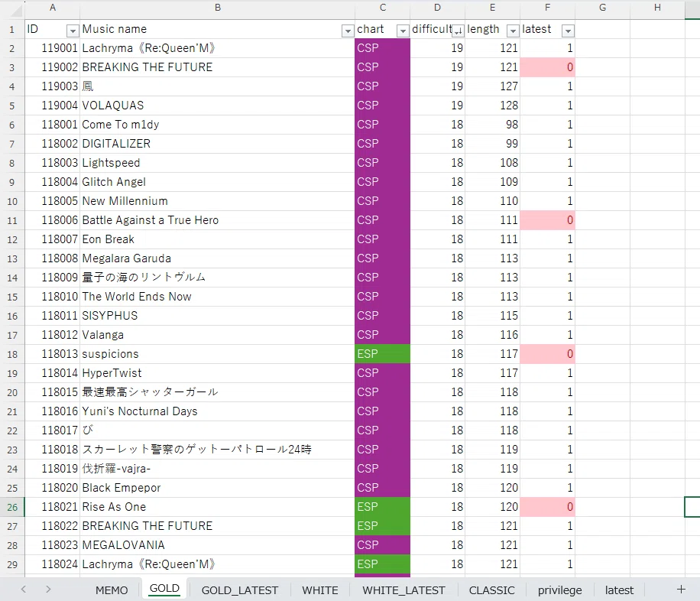This screenshot has width=700, height=601.
Task: Open the latest column filter dropdown
Action: (x=568, y=31)
